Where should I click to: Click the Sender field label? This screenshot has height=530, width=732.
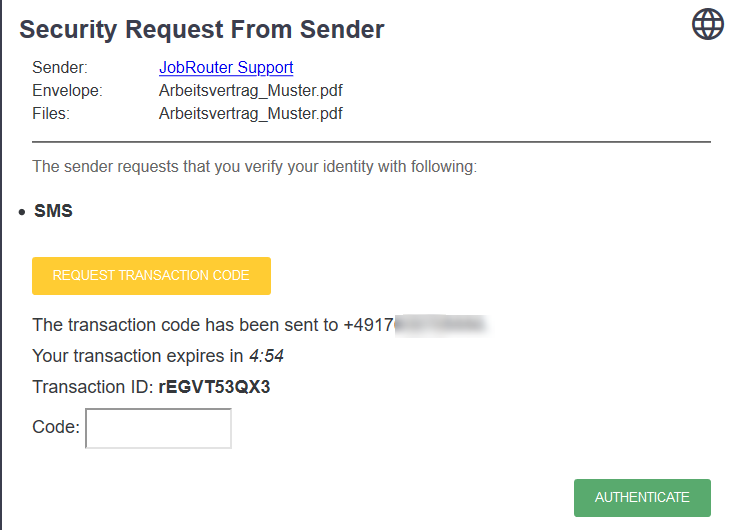[x=60, y=68]
